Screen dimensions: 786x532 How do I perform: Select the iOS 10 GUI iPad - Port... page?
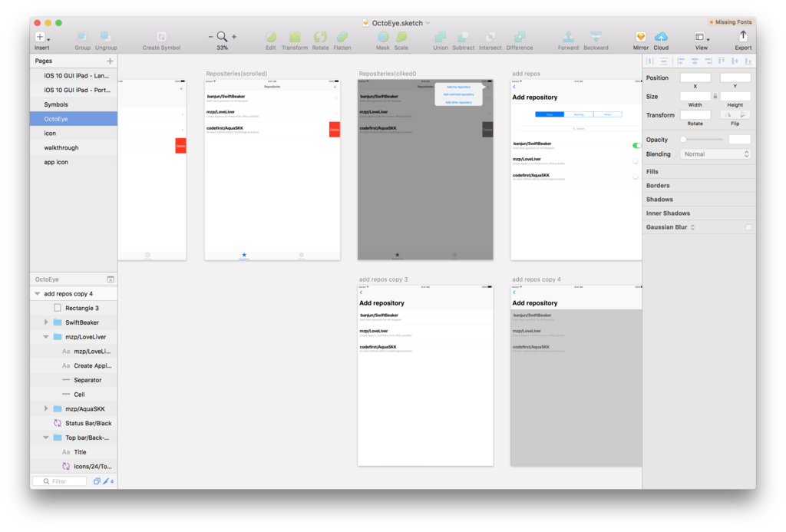click(x=74, y=91)
